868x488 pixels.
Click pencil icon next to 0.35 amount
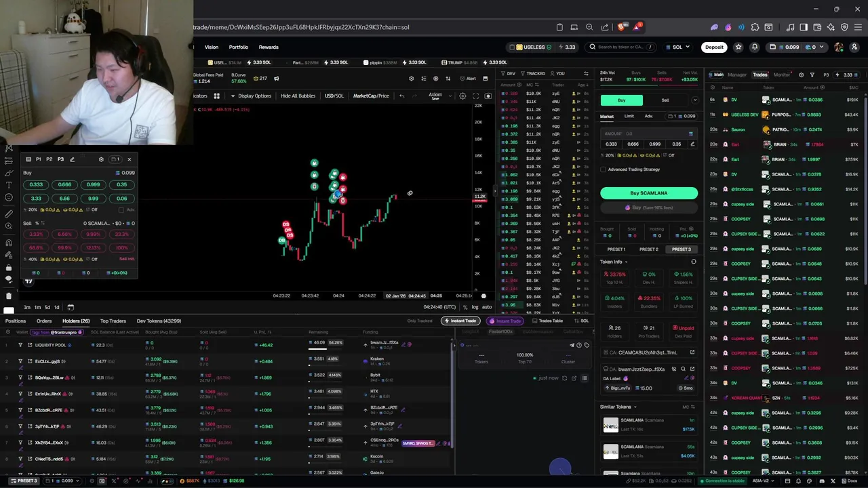[692, 144]
